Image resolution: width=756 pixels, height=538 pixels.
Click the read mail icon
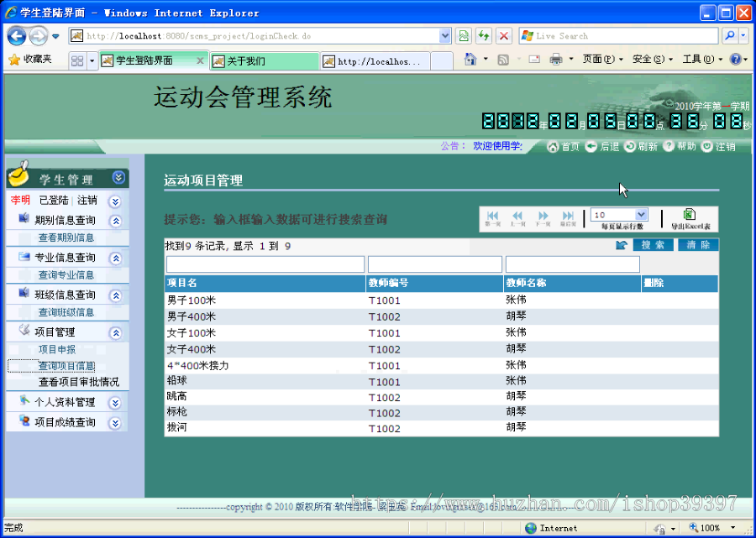534,60
